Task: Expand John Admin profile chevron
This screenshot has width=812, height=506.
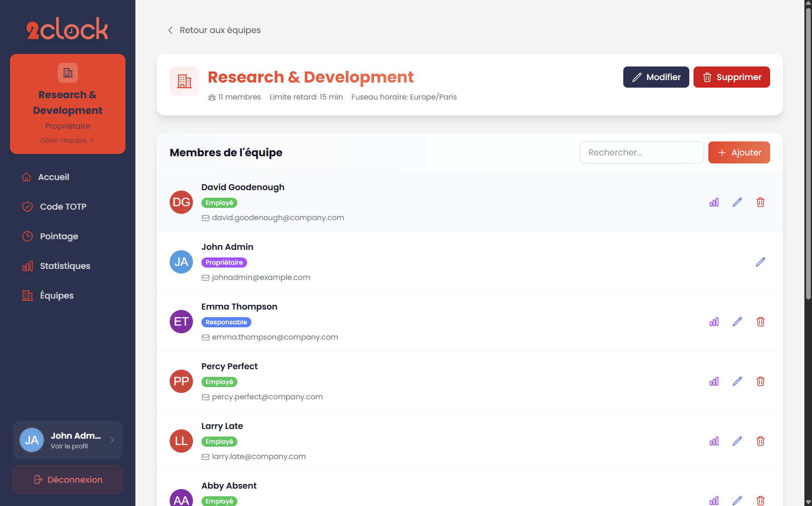Action: (x=112, y=440)
